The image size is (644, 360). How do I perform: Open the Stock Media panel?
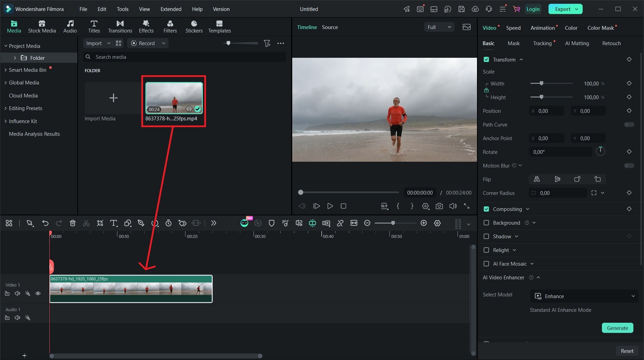(42, 26)
